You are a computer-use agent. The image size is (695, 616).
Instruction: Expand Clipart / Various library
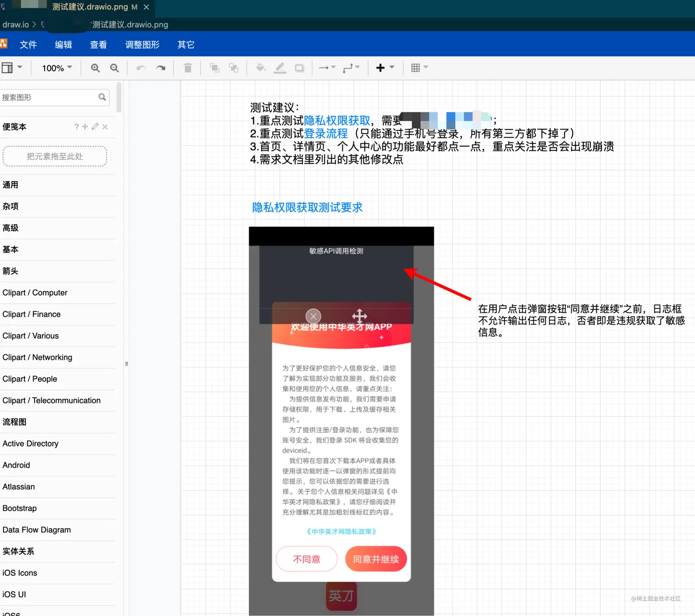pos(58,336)
